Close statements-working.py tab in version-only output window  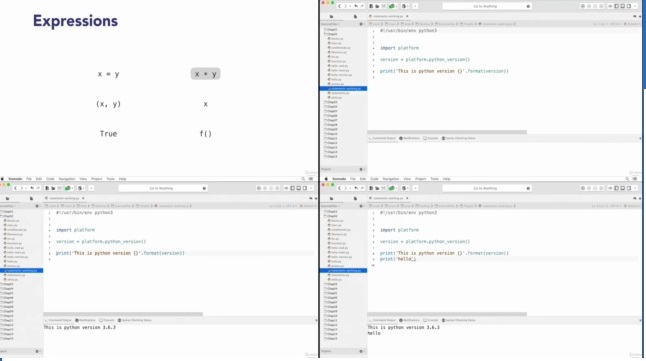tap(83, 199)
